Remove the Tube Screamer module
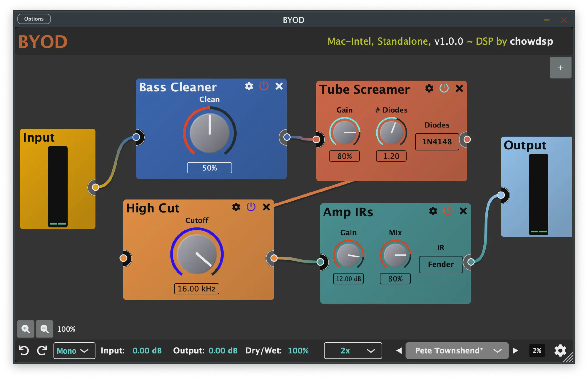Screen dimensions: 588x379 459,88
